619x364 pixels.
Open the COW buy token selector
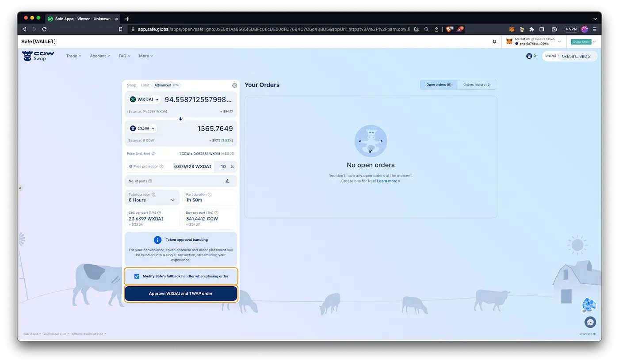point(142,129)
